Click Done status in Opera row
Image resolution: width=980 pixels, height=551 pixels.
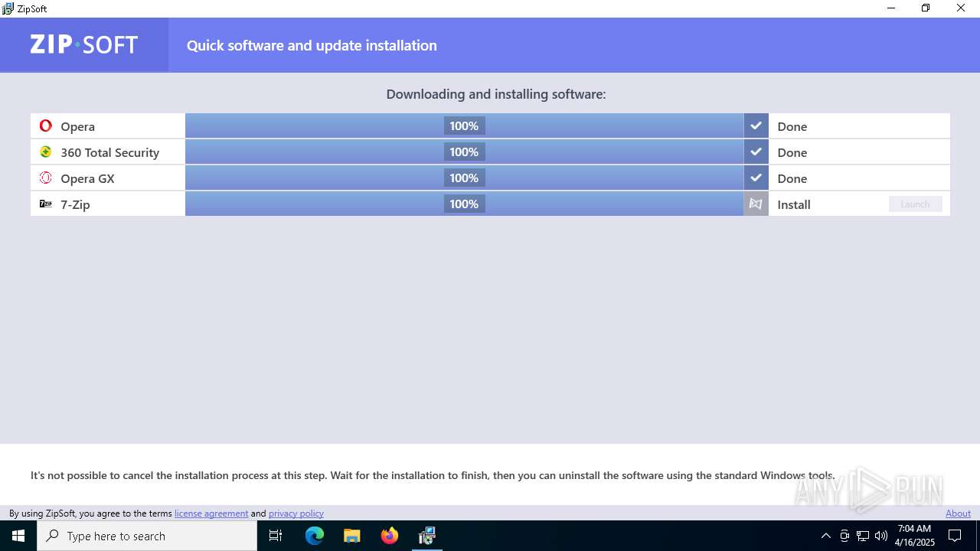[792, 126]
